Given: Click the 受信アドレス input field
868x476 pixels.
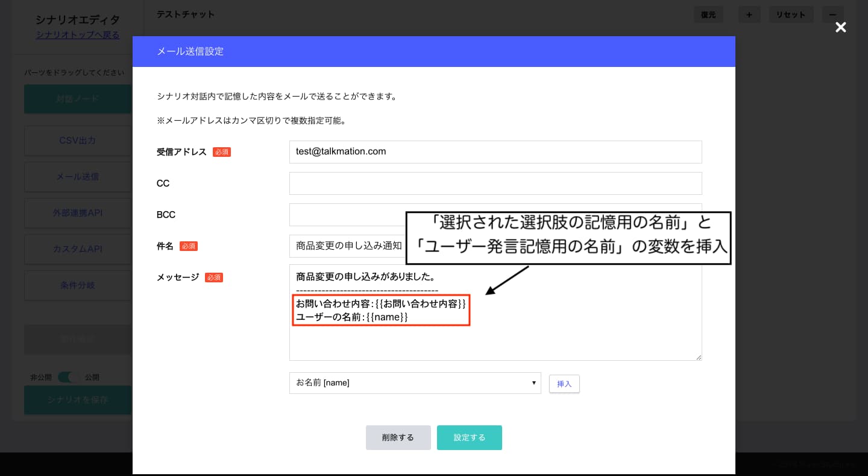Looking at the screenshot, I should (495, 152).
